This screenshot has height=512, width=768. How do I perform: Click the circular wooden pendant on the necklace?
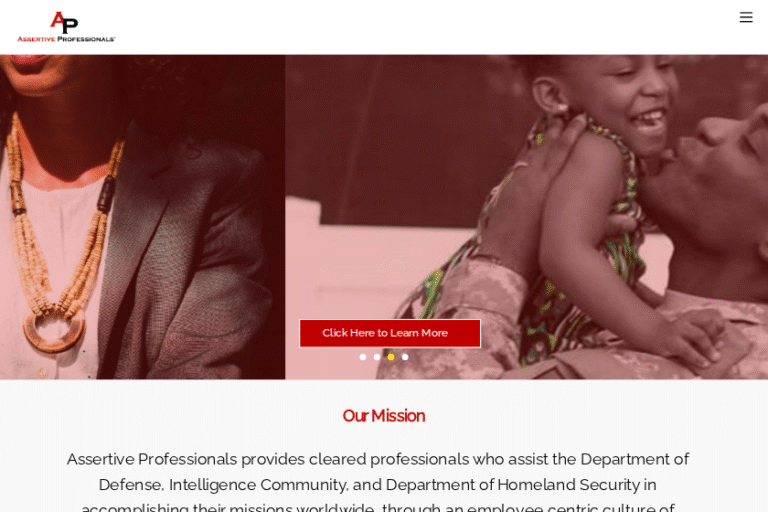click(x=54, y=332)
